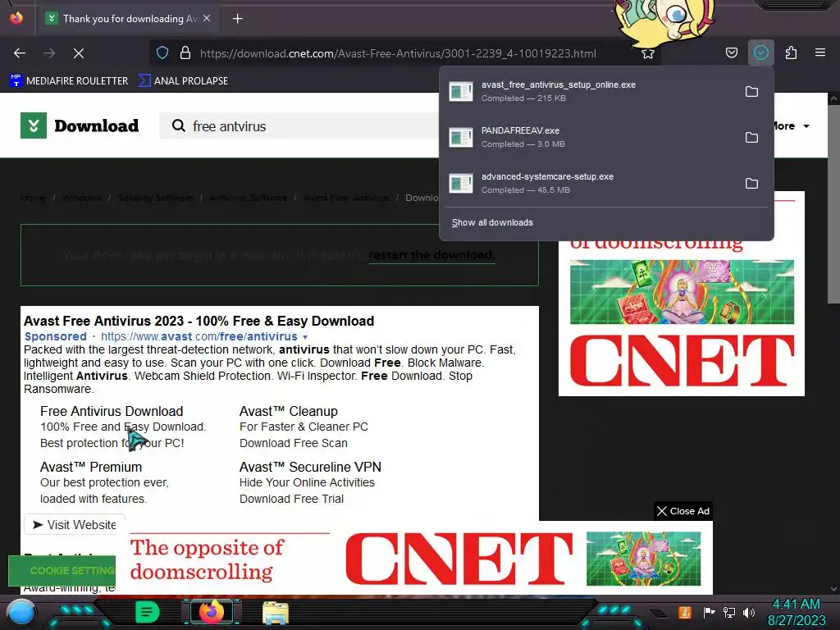Open the Avast Free Antivirus 2023 ad headline
840x630 pixels.
[199, 321]
